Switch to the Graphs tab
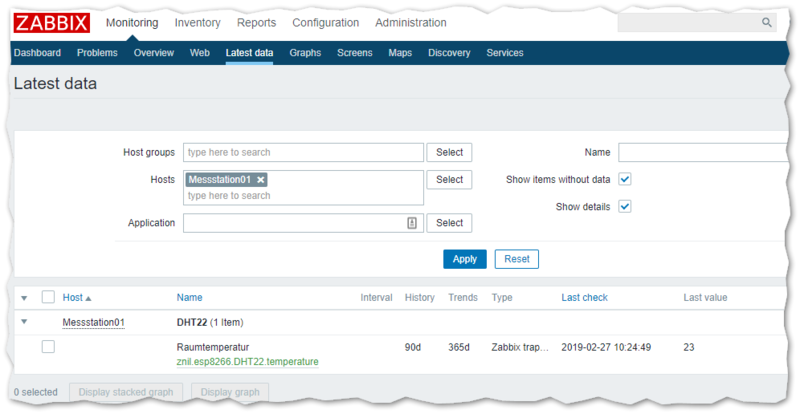The image size is (800, 414). coord(305,53)
